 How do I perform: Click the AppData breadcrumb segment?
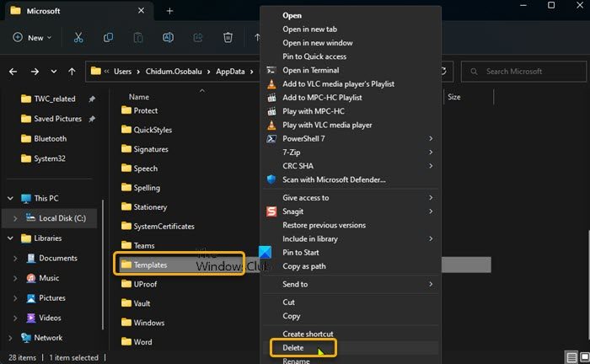230,72
